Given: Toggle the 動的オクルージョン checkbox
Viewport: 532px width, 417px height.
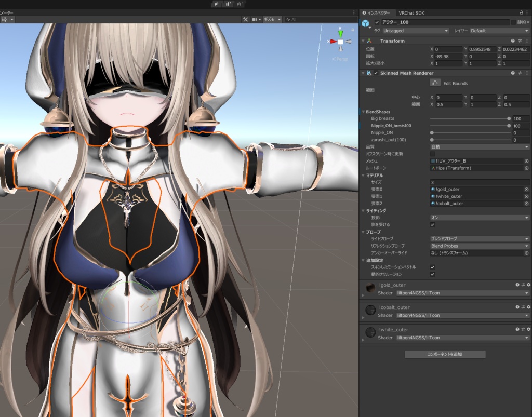Looking at the screenshot, I should 432,274.
